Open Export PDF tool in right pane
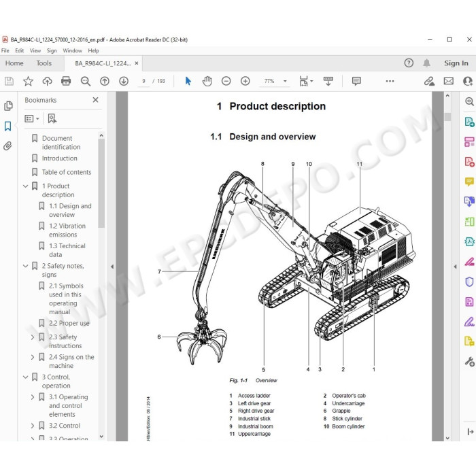 469,122
